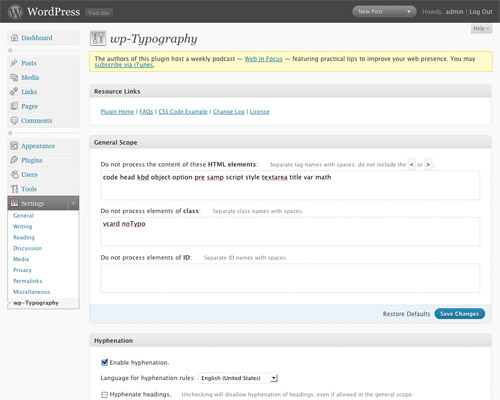
Task: Open the Pages menu
Action: point(29,106)
